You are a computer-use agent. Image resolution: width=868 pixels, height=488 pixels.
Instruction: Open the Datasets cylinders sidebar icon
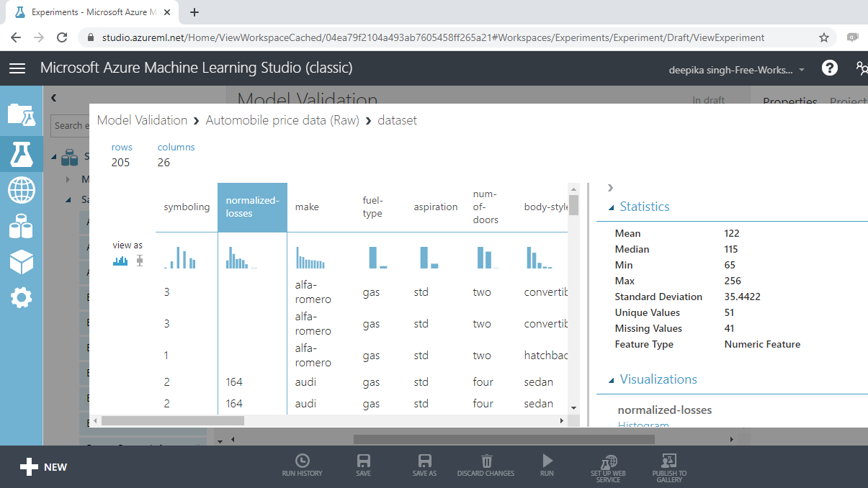[21, 227]
